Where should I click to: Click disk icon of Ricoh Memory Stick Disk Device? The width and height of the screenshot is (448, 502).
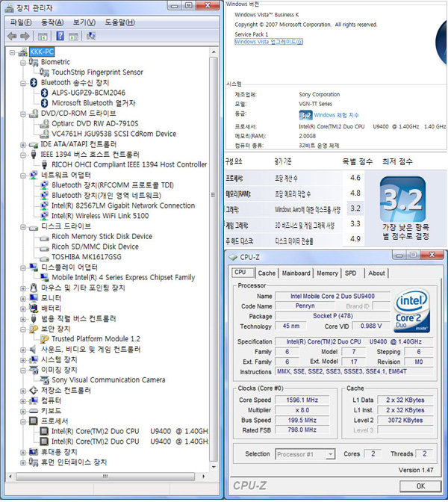click(45, 238)
